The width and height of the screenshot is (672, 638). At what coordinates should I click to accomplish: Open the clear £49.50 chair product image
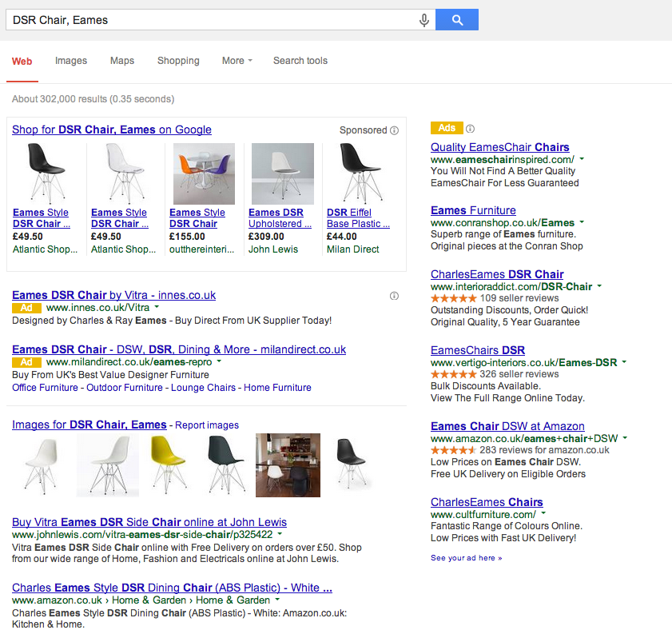pyautogui.click(x=125, y=173)
